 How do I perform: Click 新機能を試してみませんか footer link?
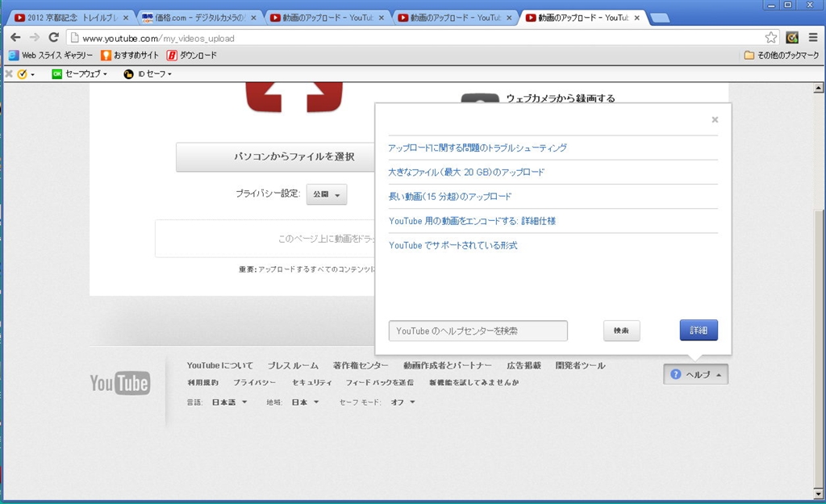473,383
